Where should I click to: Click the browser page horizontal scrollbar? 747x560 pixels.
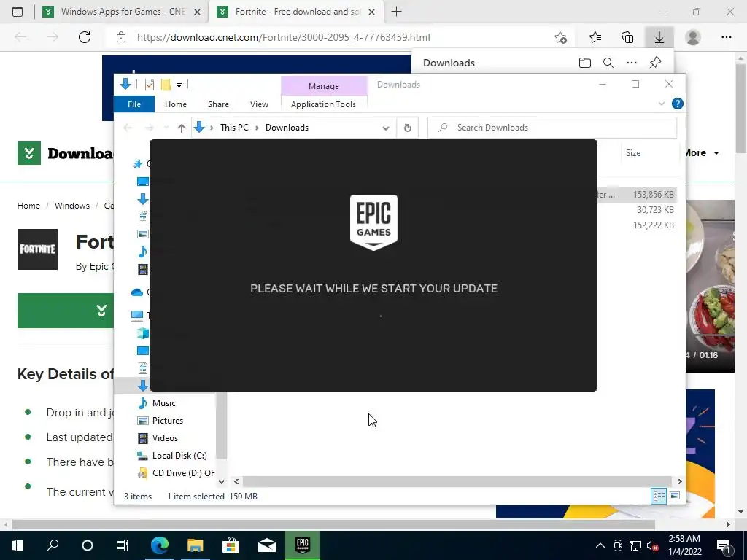click(333, 524)
